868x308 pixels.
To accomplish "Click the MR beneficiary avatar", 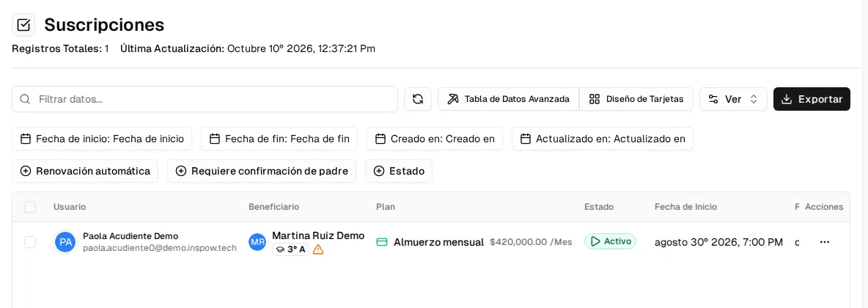I will click(x=257, y=242).
